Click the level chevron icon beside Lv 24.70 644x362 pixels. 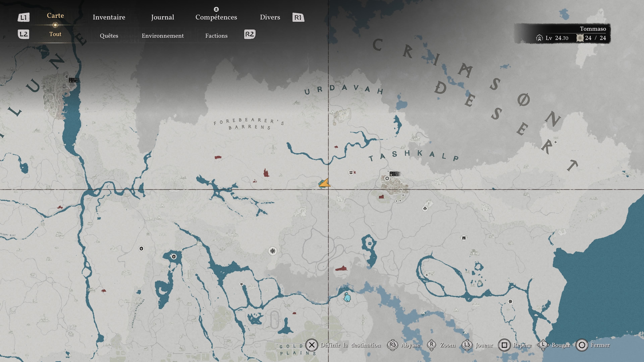[539, 38]
